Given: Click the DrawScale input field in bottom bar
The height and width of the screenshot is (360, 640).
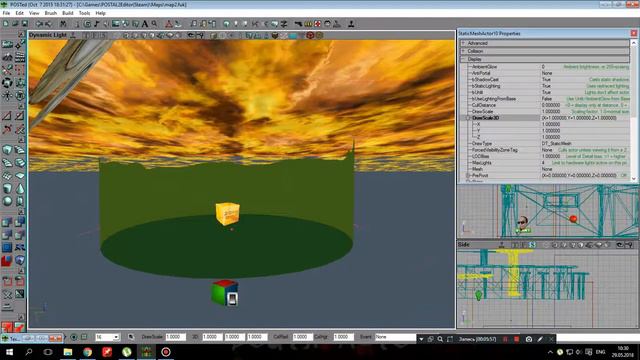Looking at the screenshot, I should tap(176, 337).
